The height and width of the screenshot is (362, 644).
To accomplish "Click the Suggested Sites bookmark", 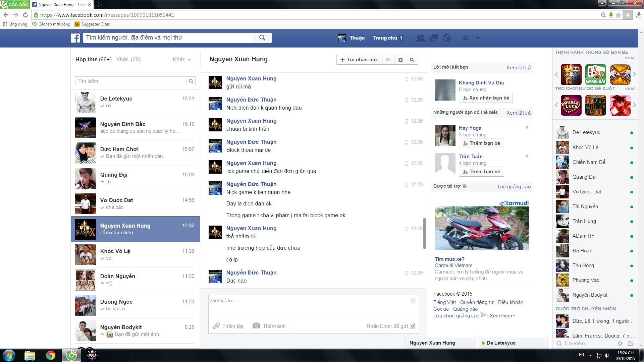I will (x=92, y=24).
